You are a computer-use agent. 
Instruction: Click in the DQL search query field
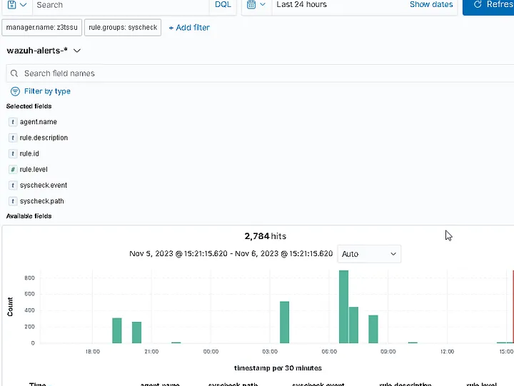click(x=121, y=5)
